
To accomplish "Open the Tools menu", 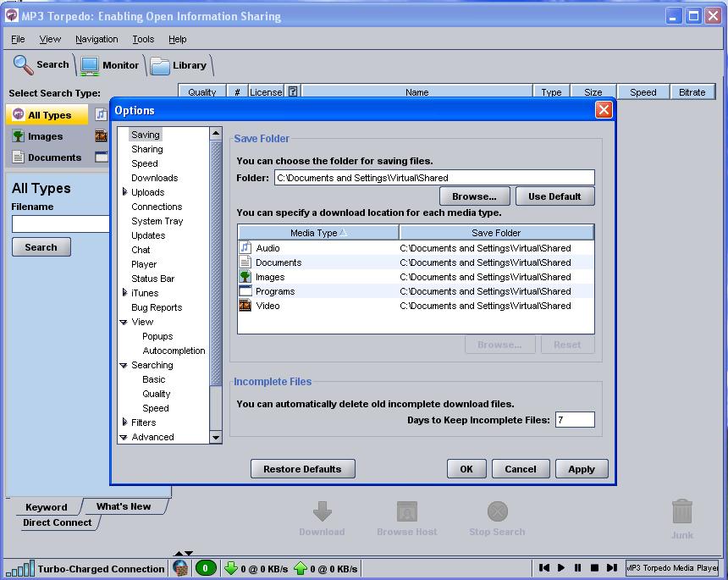I will (143, 39).
